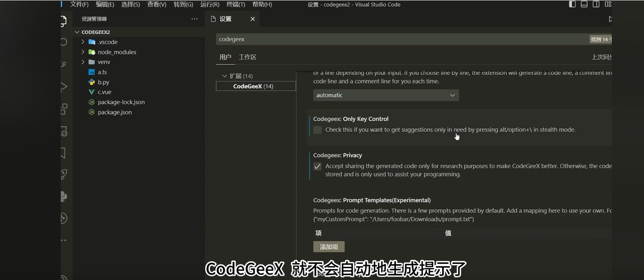Open the 运行(R) menu
The image size is (644, 280).
(210, 4)
